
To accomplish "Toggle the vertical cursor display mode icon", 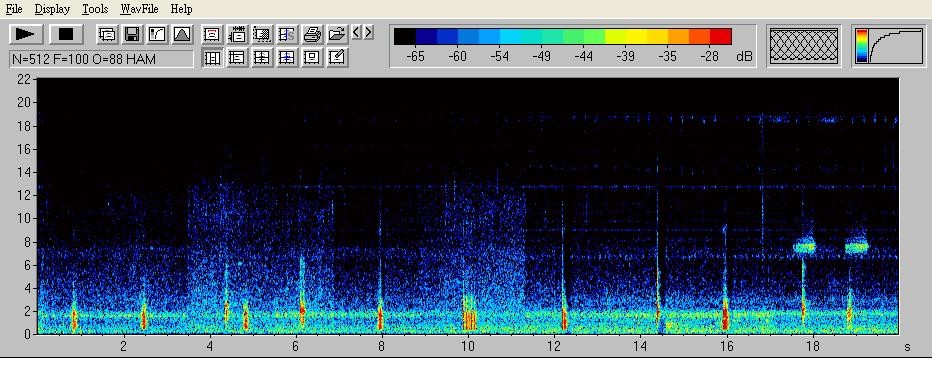I will pos(212,58).
